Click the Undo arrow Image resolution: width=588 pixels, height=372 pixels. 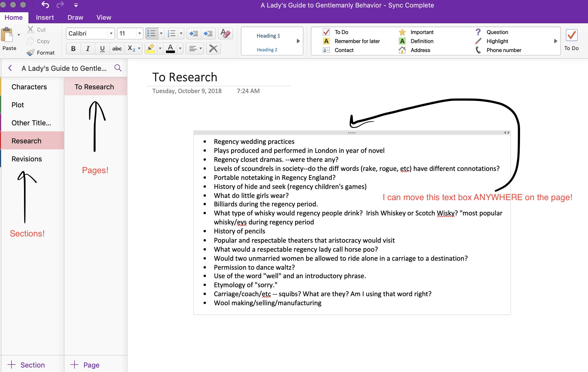45,5
